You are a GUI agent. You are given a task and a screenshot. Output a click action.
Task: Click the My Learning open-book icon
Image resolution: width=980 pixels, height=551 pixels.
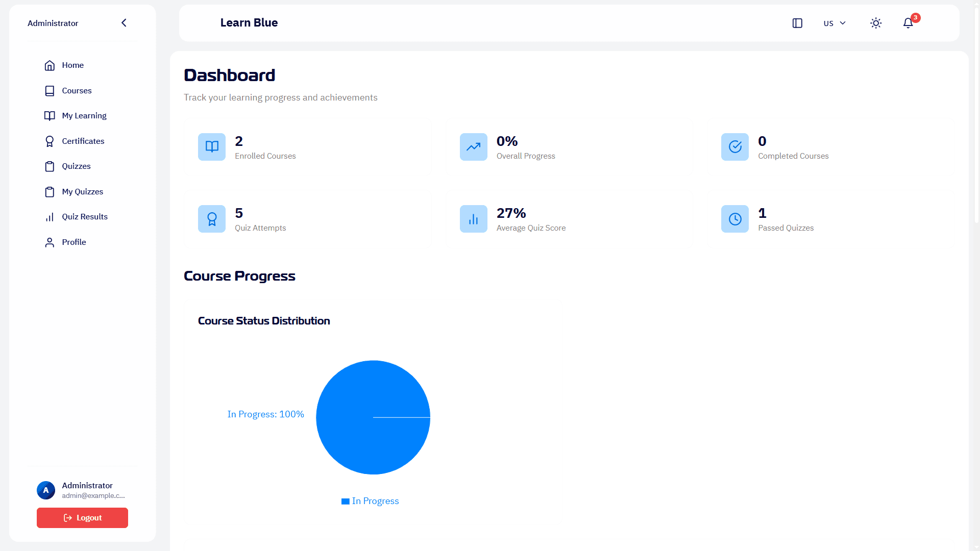coord(50,116)
